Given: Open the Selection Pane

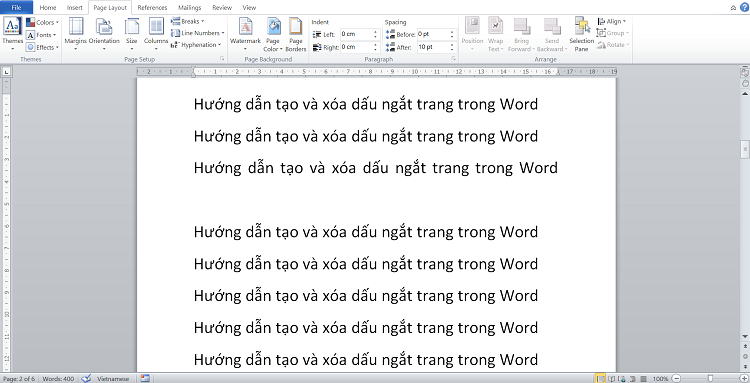Looking at the screenshot, I should [x=581, y=34].
